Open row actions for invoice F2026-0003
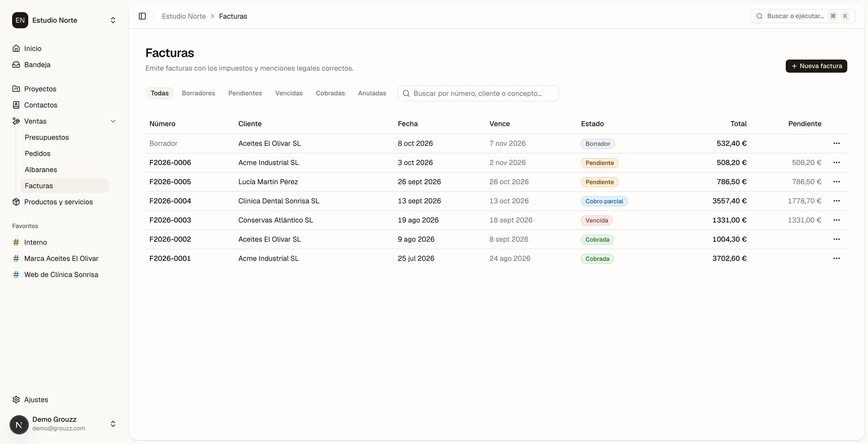868x444 pixels. (x=836, y=220)
